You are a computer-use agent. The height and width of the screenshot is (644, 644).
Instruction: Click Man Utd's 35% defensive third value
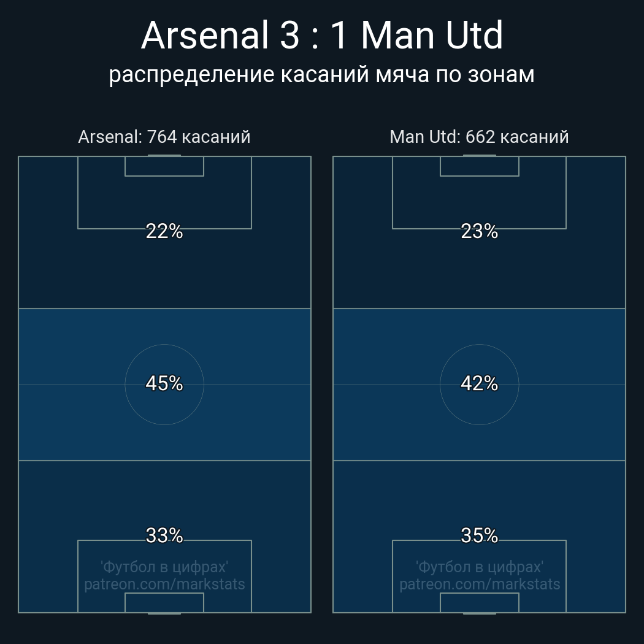[x=479, y=535]
